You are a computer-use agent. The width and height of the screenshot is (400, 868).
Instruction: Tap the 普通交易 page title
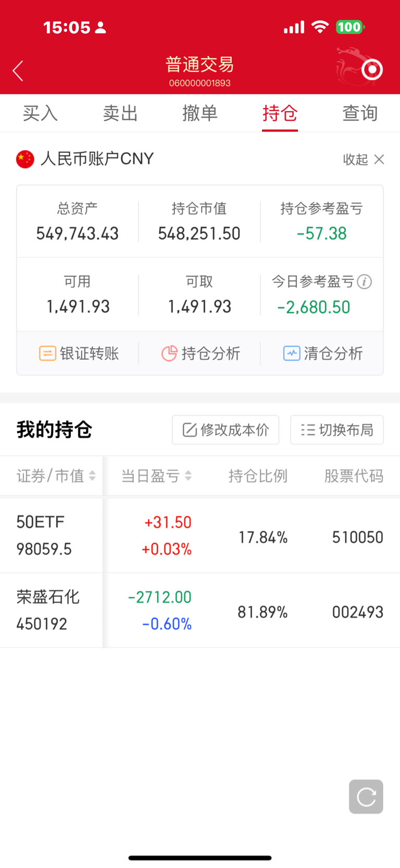[200, 65]
